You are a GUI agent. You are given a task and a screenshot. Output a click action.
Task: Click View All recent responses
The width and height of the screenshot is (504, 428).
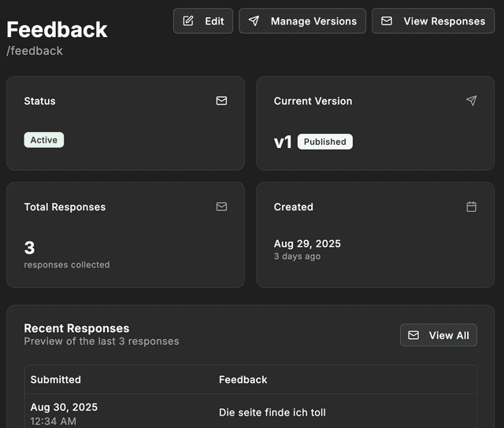(x=439, y=335)
